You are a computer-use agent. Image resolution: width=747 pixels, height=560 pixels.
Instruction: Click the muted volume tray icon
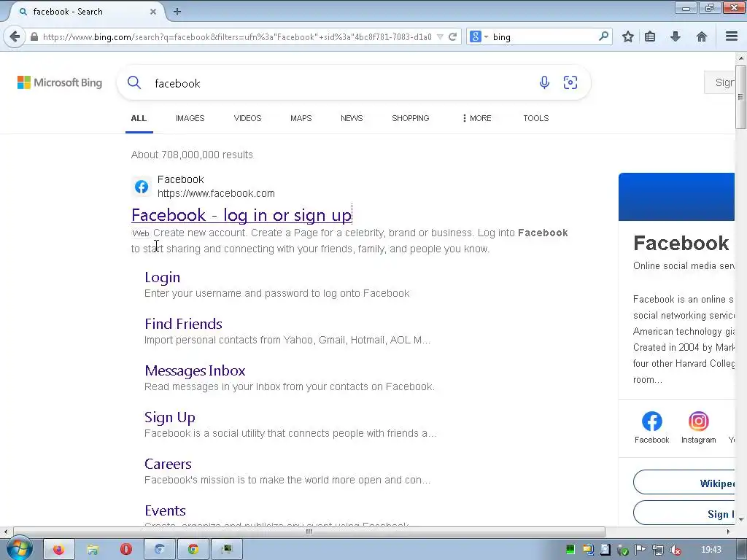coord(675,550)
